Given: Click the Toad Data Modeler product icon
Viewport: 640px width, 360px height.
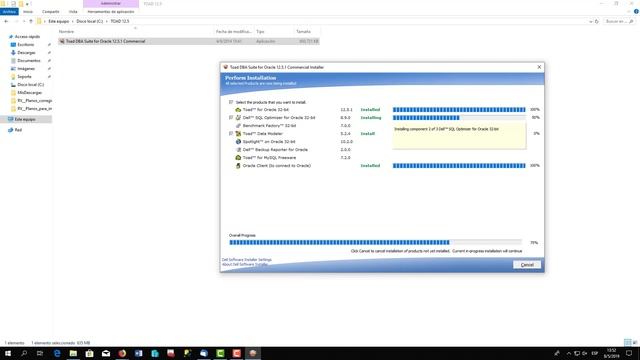Looking at the screenshot, I should coord(238,133).
